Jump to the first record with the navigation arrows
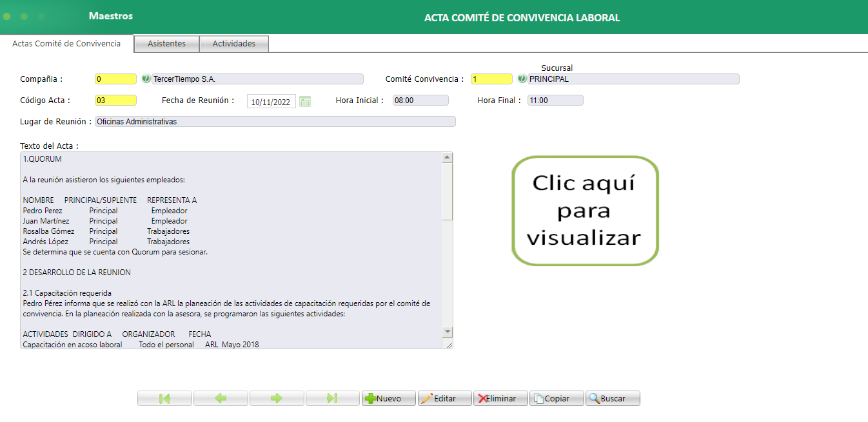This screenshot has width=868, height=422. 164,398
